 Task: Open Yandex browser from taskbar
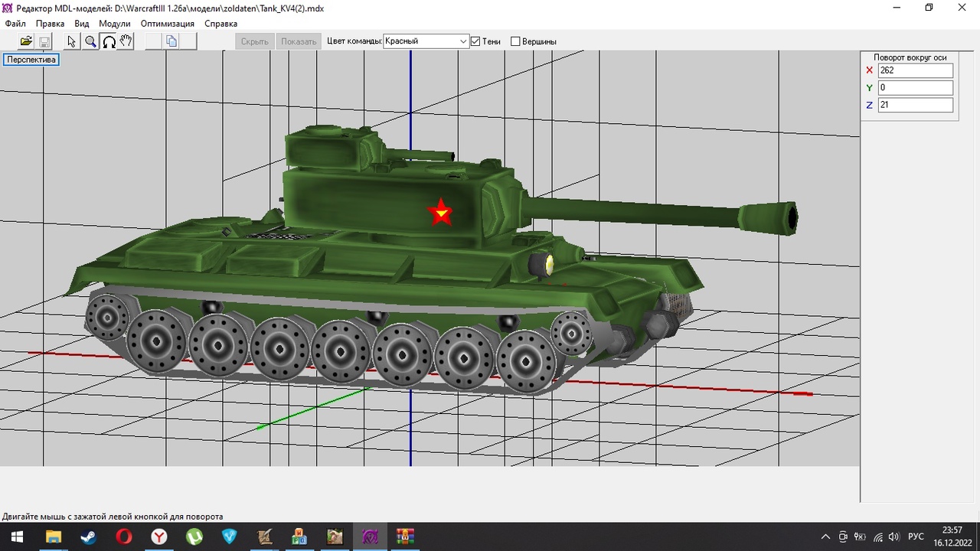click(158, 536)
